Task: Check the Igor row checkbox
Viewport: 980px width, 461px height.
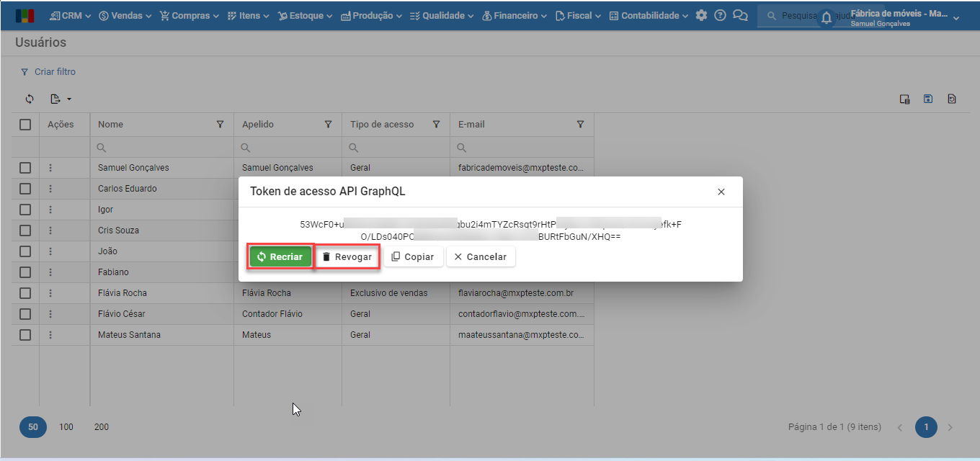Action: coord(25,210)
